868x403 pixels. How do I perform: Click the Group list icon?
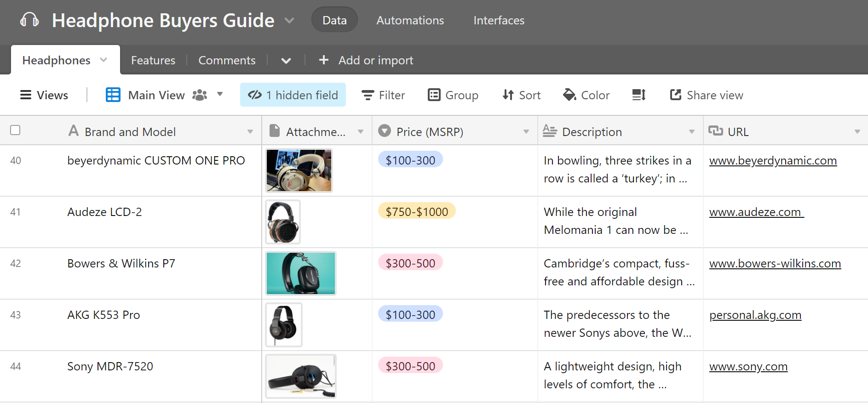434,95
